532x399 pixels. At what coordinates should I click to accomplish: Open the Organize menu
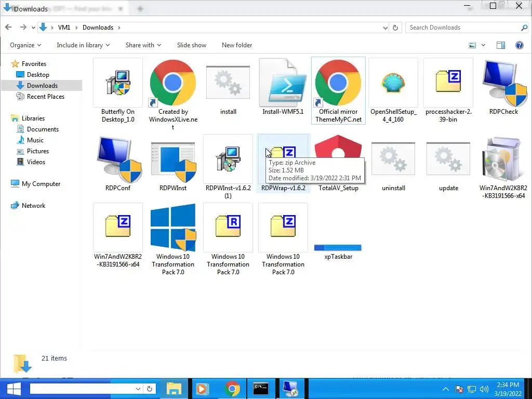(25, 45)
